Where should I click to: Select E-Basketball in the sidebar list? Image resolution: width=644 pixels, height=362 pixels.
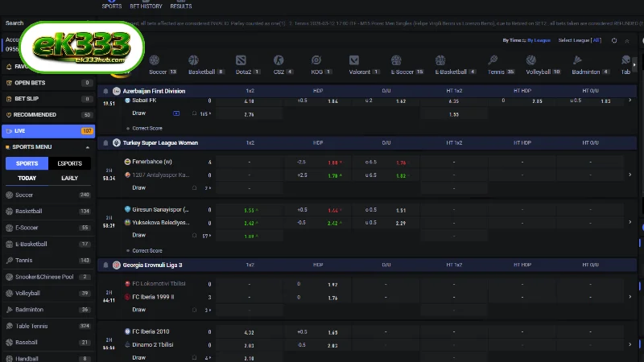tap(48, 245)
